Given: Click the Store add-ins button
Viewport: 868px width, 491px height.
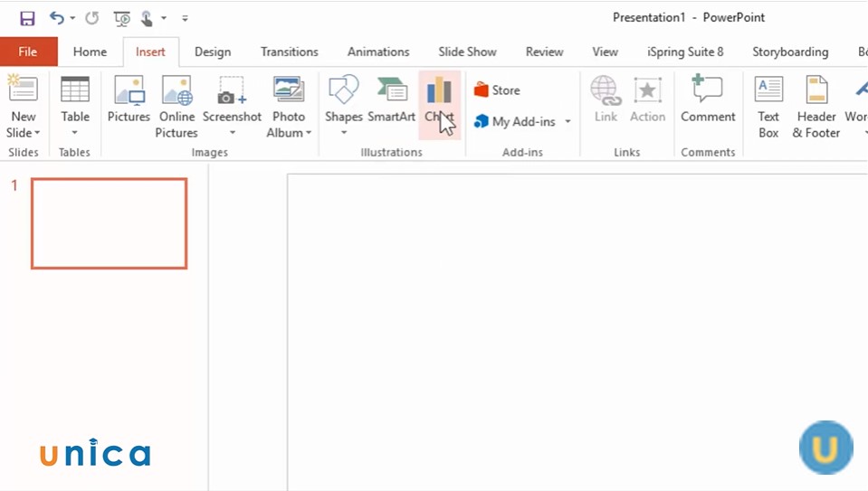Looking at the screenshot, I should coord(497,90).
